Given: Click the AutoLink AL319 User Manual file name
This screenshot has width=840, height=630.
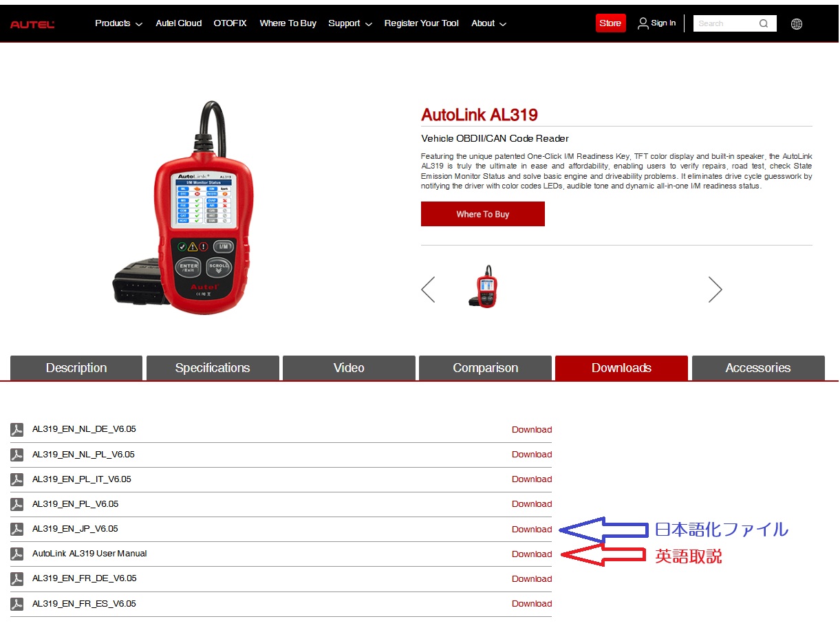Looking at the screenshot, I should [89, 554].
